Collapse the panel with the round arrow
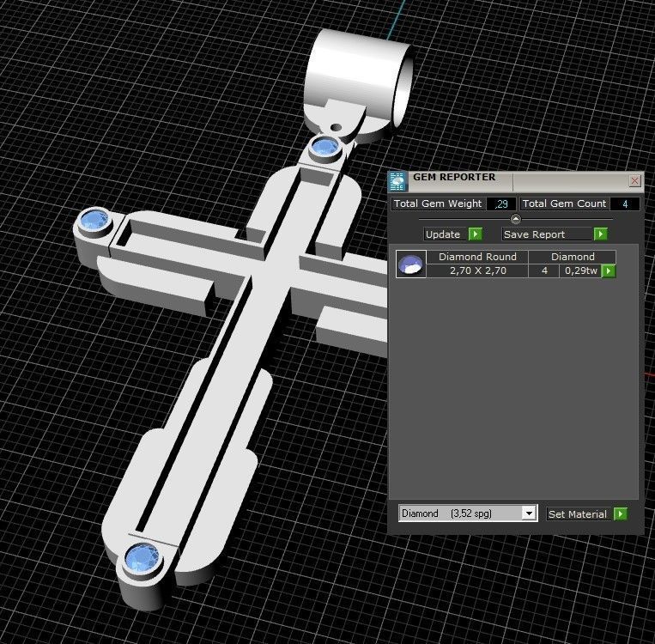Image resolution: width=655 pixels, height=644 pixels. pos(515,219)
